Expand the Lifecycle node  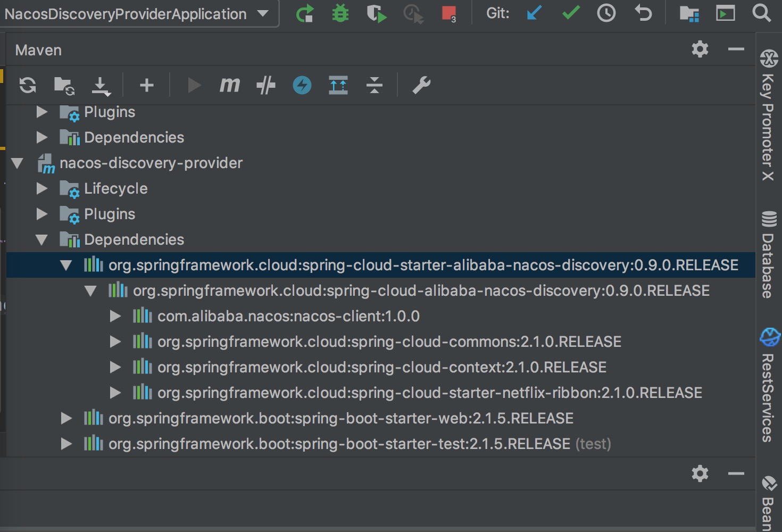(42, 188)
